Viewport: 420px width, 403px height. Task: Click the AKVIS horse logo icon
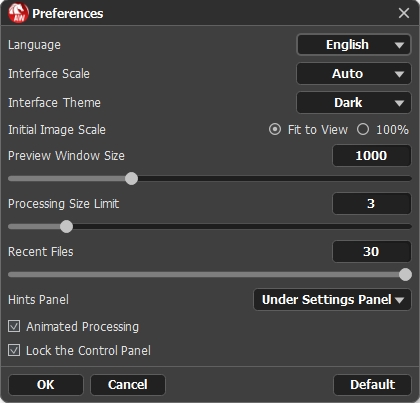(x=18, y=13)
